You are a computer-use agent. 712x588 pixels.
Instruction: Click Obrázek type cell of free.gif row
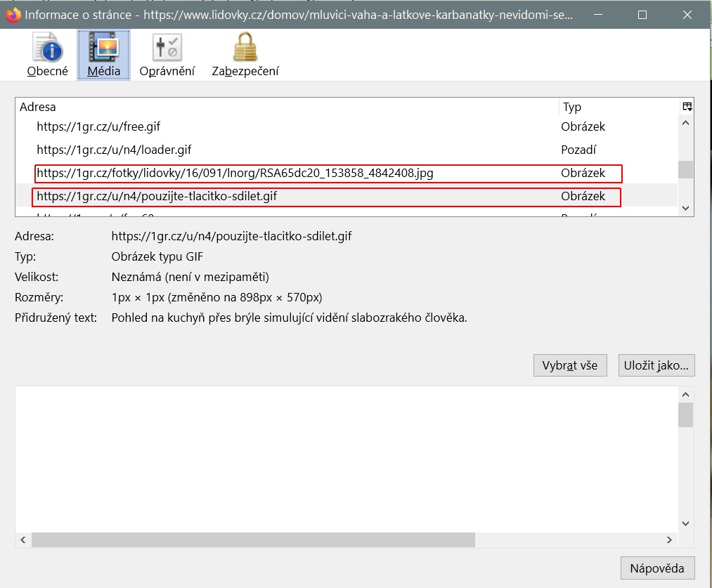583,126
